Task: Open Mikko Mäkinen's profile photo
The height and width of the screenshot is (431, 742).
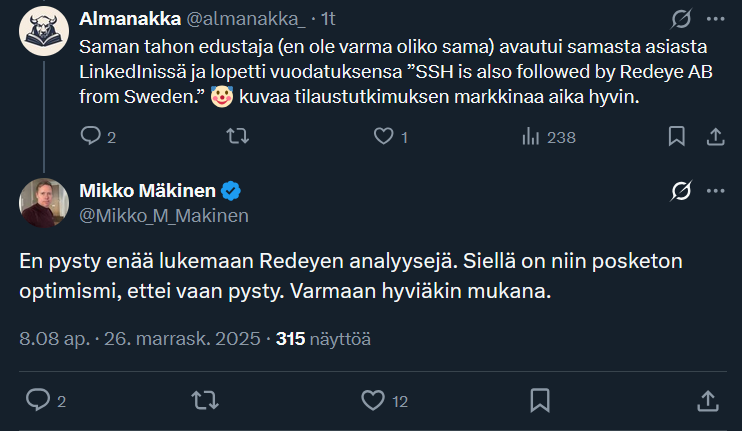Action: pos(44,203)
